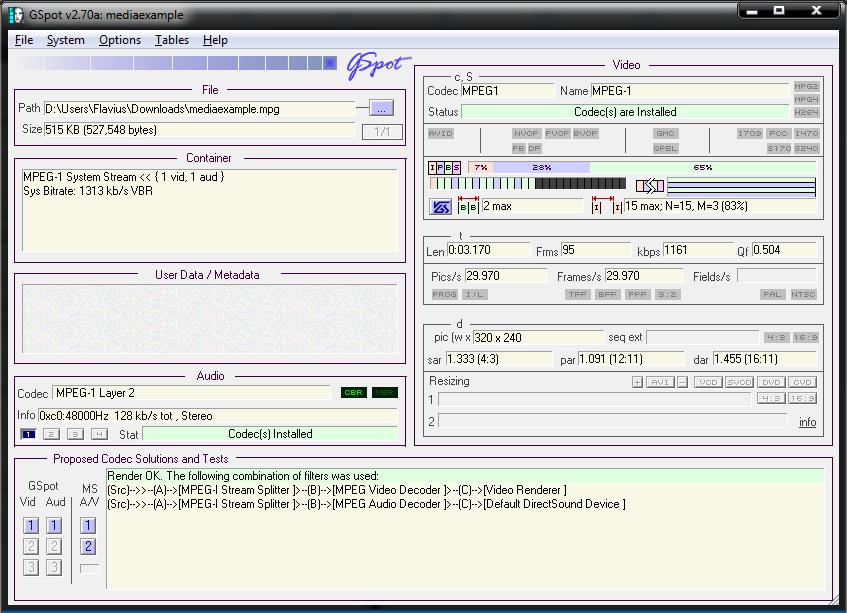Screen dimensions: 847x613
Task: Click the GMC indicator
Action: click(665, 133)
